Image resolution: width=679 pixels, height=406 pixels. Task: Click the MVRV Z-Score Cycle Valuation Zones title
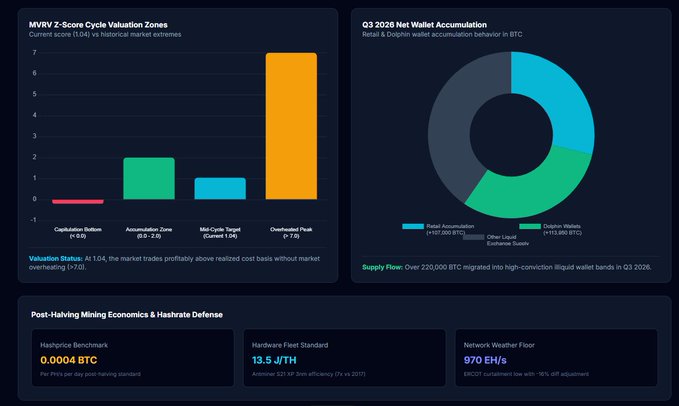(x=98, y=25)
